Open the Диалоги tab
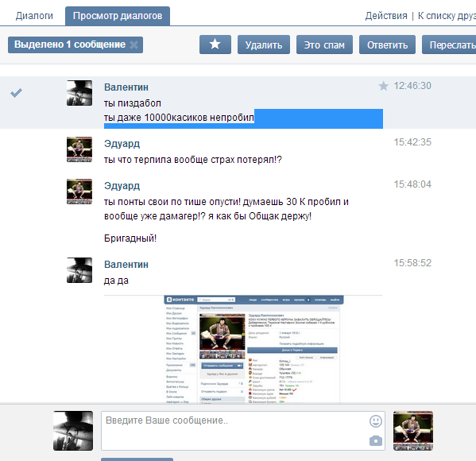The image size is (476, 461). point(34,15)
